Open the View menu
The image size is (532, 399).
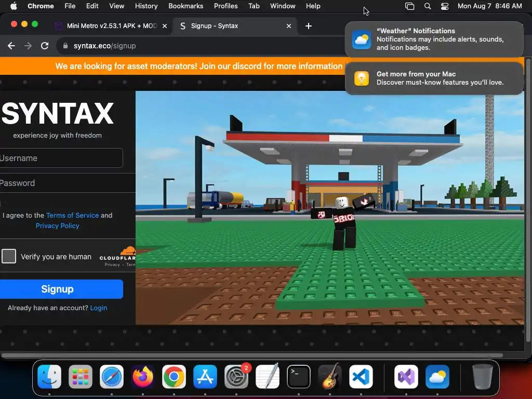[x=116, y=6]
